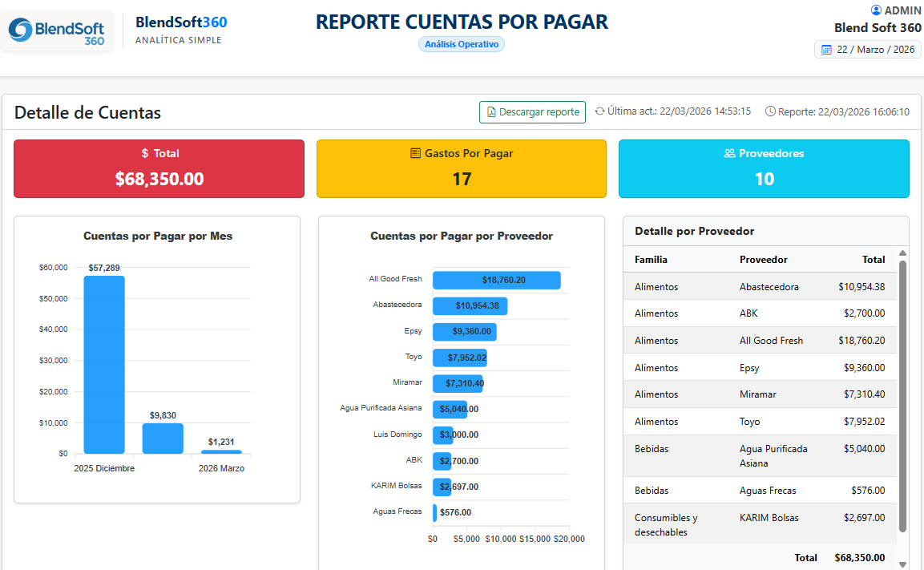Select the Análisis Operativo badge
This screenshot has height=570, width=924.
click(462, 44)
